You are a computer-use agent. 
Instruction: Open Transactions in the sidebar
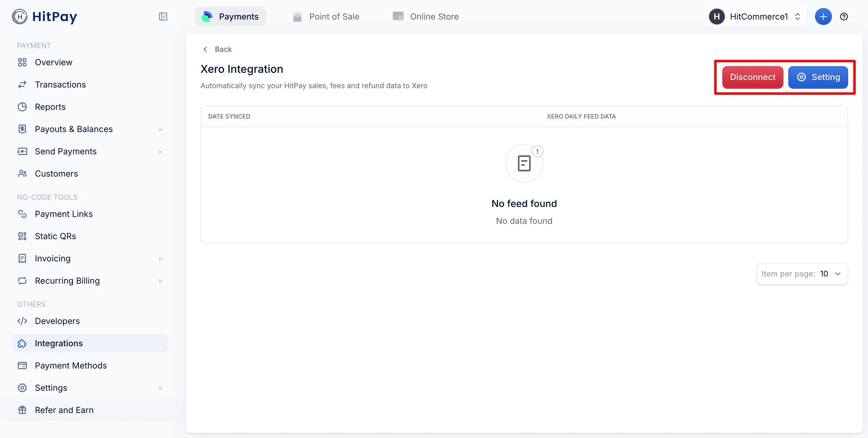point(90,85)
